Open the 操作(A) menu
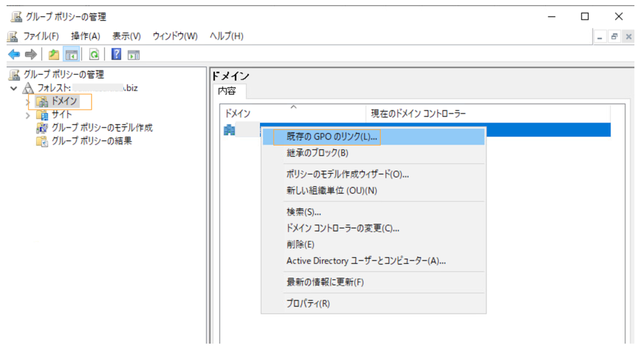The image size is (644, 357). pyautogui.click(x=85, y=36)
